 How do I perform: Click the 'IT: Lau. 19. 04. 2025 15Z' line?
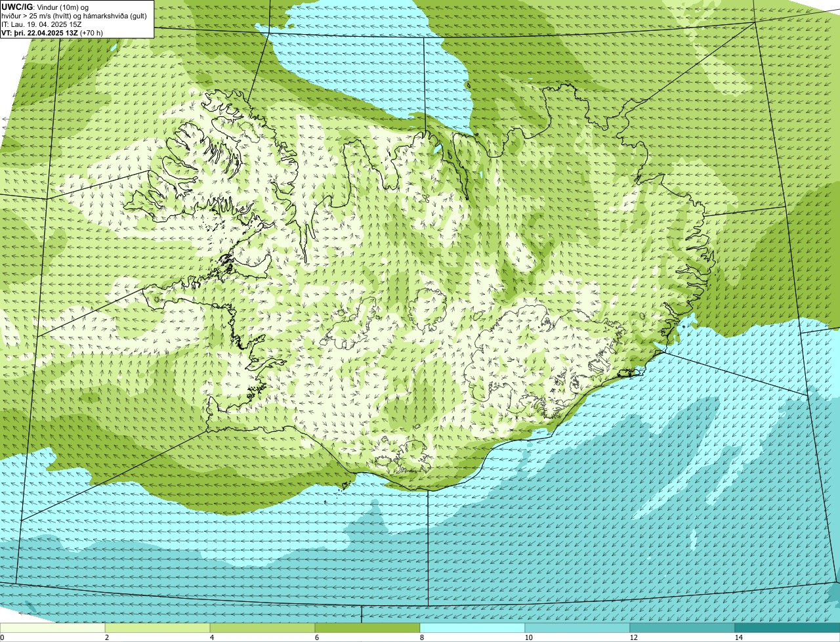pyautogui.click(x=42, y=24)
